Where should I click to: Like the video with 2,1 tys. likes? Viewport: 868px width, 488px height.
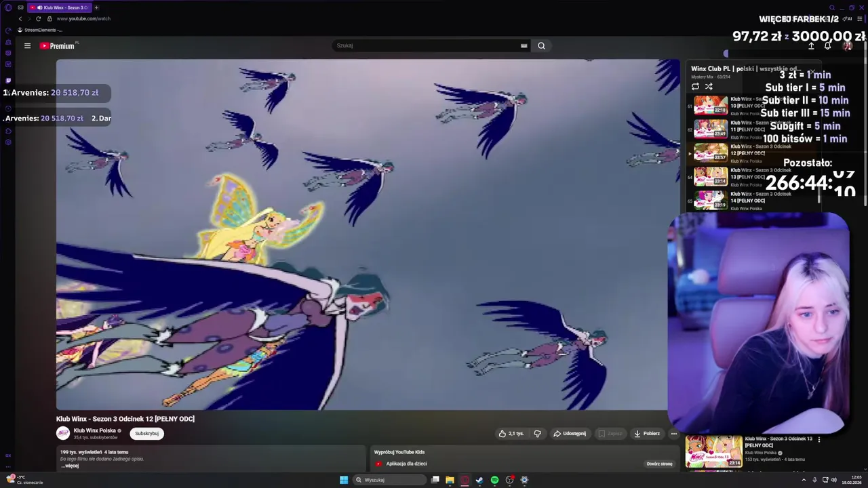click(511, 433)
